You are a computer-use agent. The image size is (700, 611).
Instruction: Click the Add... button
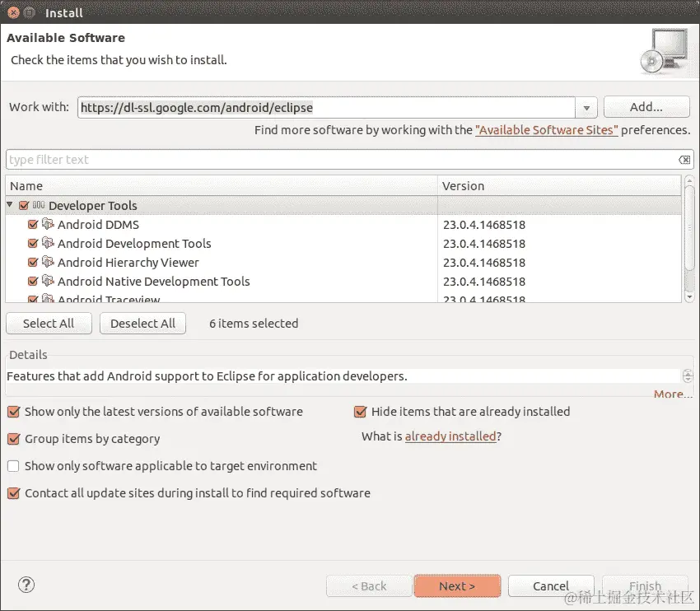point(646,107)
